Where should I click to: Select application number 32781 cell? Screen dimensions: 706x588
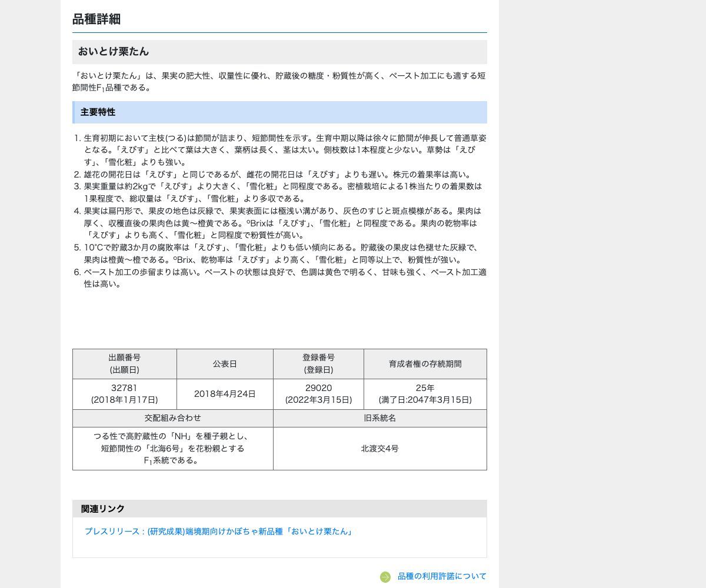click(124, 394)
